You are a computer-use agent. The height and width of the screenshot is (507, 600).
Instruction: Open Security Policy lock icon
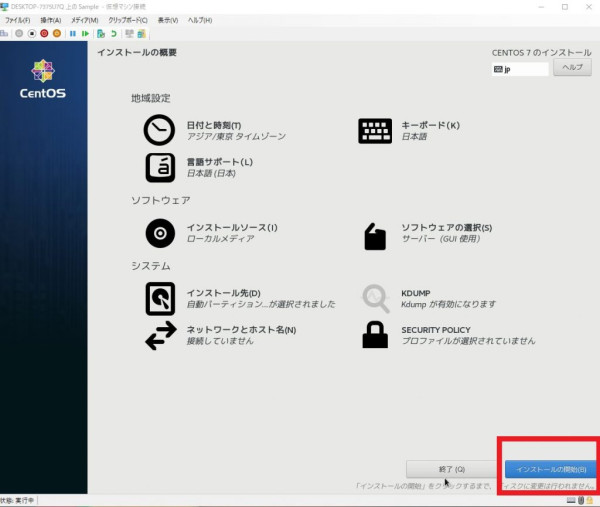(375, 336)
